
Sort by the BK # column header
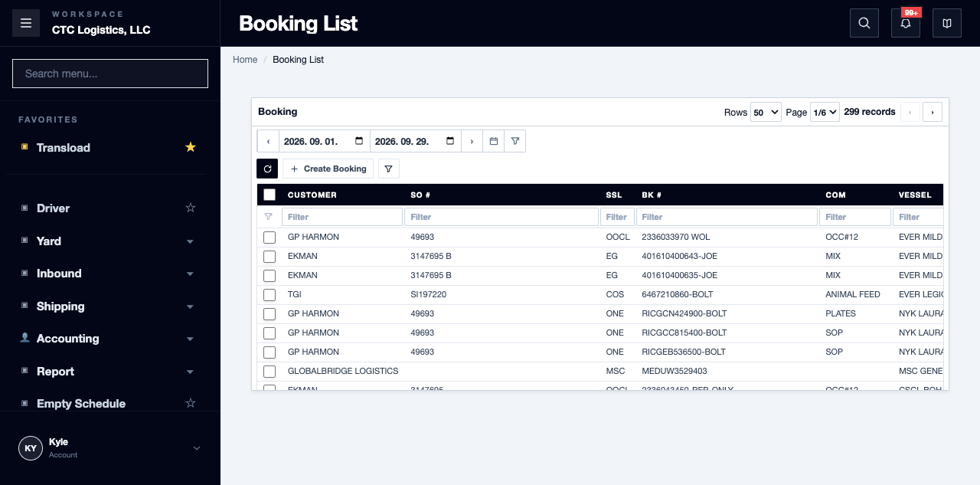(652, 195)
